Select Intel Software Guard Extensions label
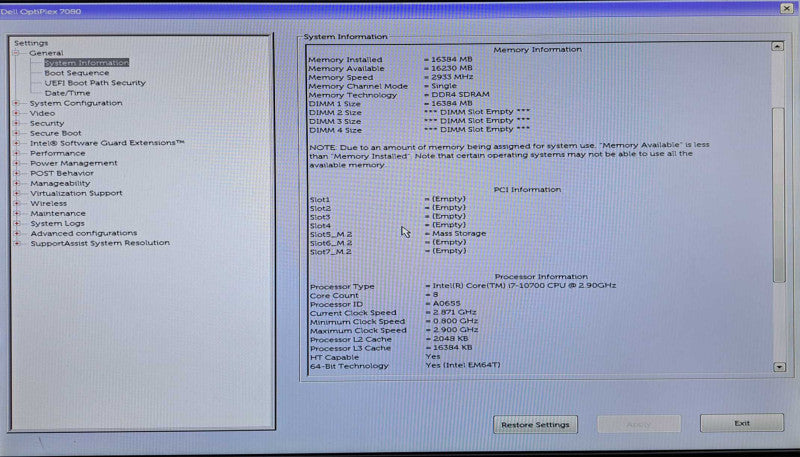 [x=107, y=143]
